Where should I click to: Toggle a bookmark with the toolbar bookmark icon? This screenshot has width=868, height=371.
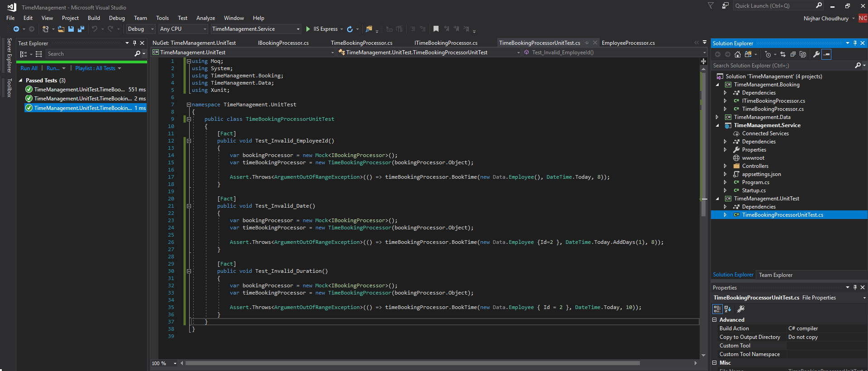tap(436, 29)
